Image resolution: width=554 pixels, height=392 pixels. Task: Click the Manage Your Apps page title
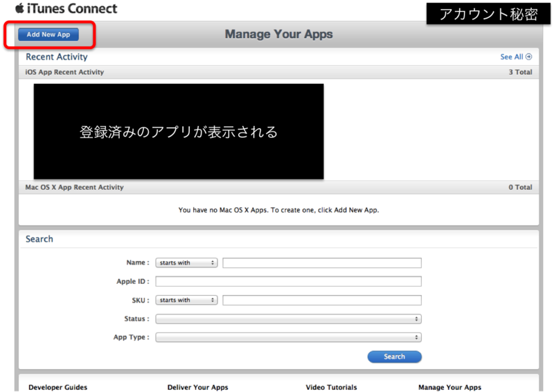[279, 34]
